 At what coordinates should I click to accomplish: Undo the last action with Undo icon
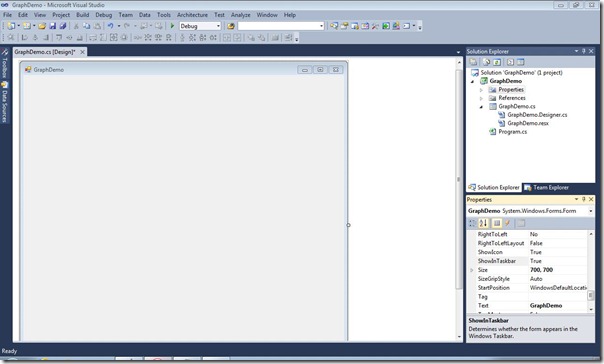(x=110, y=26)
